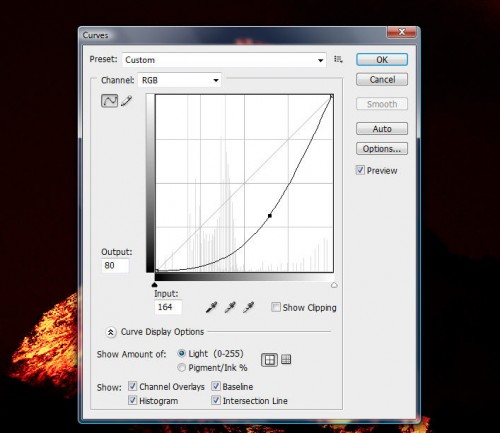Select the curve's top-right endpoint
The width and height of the screenshot is (500, 433).
pos(332,96)
